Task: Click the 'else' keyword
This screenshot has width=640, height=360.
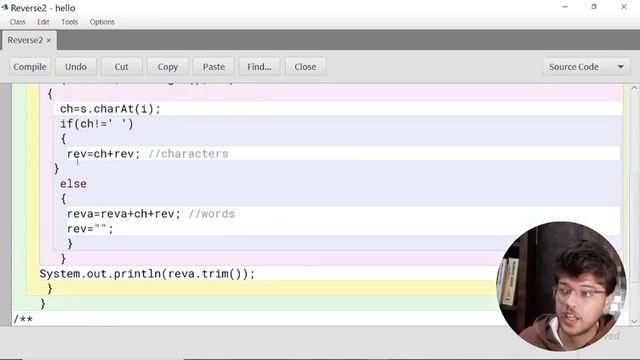Action: point(73,184)
